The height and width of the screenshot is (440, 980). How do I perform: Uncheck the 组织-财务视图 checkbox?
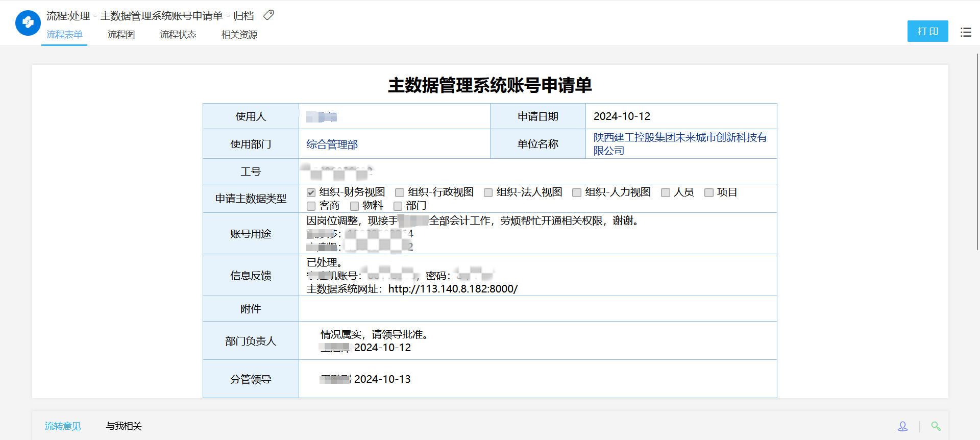[x=311, y=192]
